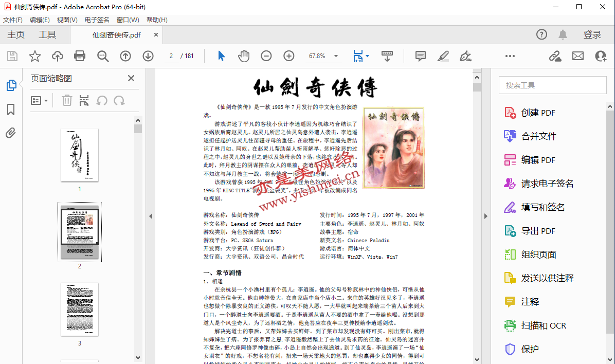Open the 请求电子签名 tool
The height and width of the screenshot is (364, 615).
[x=538, y=184]
